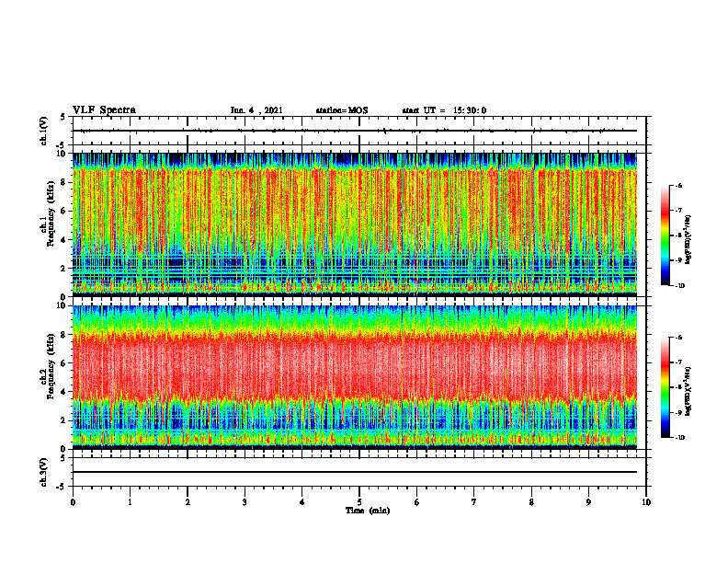Click the "-6" label on ch.2 color bar
Viewport: 728px width, 563px height.
point(679,338)
